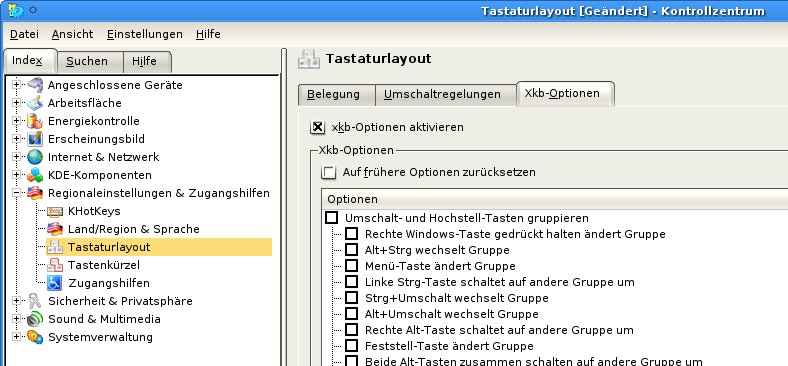This screenshot has height=366, width=788.
Task: Open the Datei menu
Action: click(24, 34)
